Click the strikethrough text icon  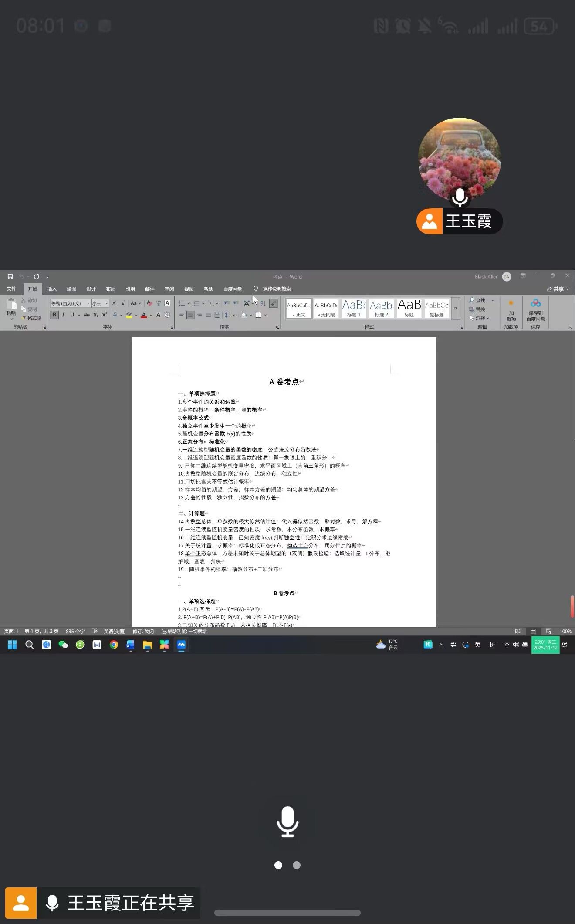[x=87, y=315]
